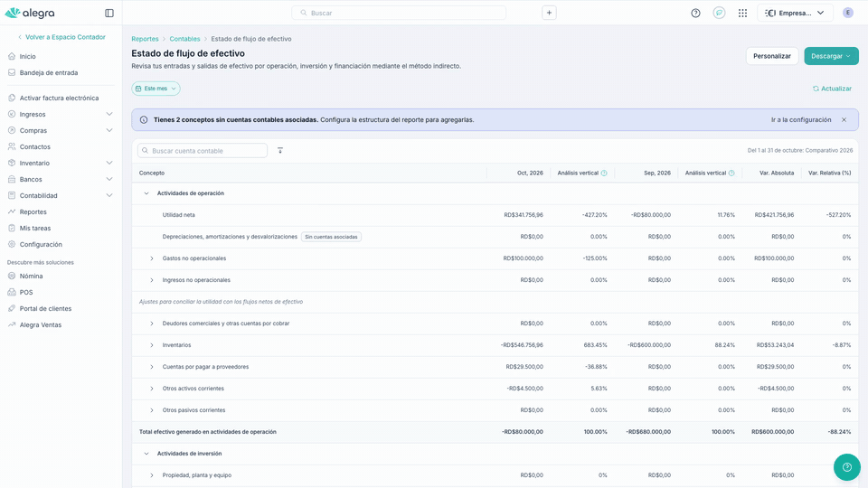Screen dimensions: 868x488
Task: Dismiss the blue notification banner
Action: click(x=844, y=119)
